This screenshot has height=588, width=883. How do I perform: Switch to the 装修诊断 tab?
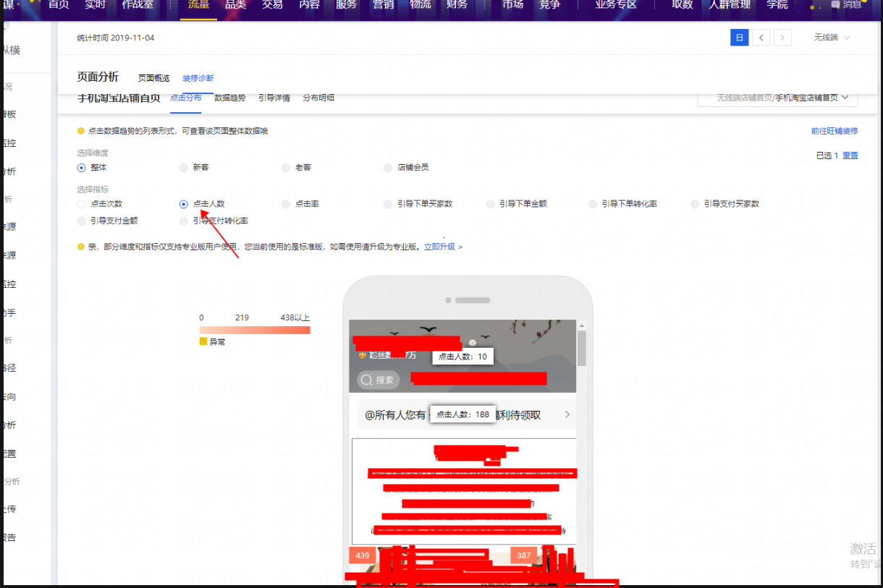pos(198,78)
